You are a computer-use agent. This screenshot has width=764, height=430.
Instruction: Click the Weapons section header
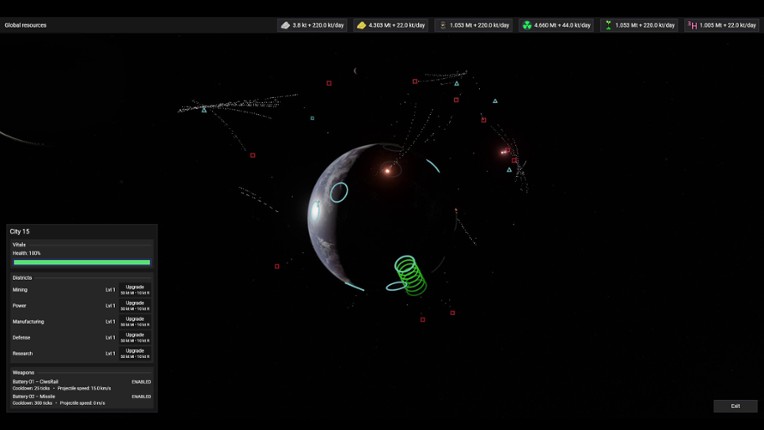point(23,372)
